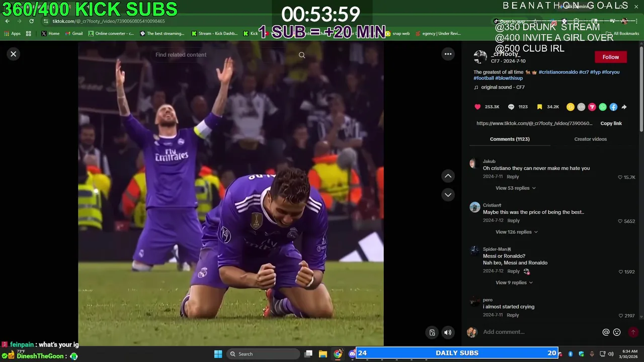
Task: Open _cr7footy_ profile avatar
Action: point(480,57)
